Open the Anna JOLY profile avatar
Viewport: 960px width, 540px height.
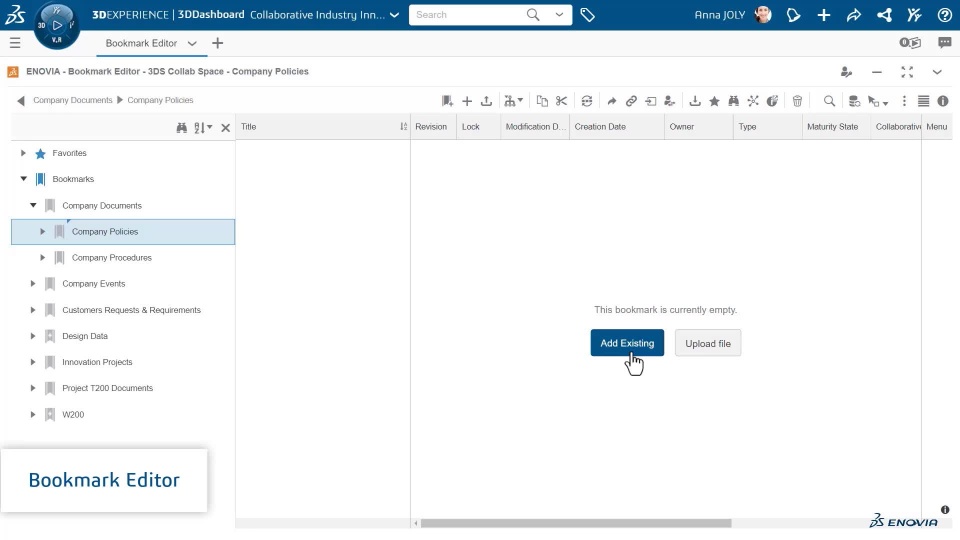tap(763, 15)
